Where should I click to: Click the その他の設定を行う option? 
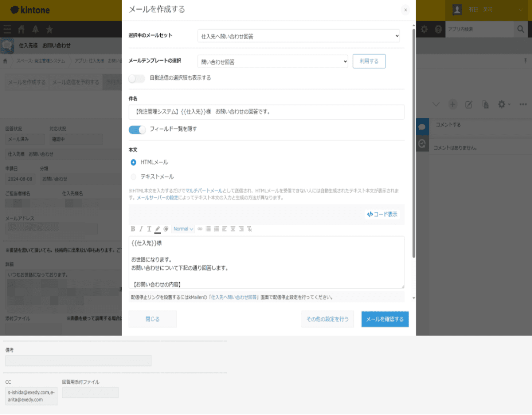(327, 319)
